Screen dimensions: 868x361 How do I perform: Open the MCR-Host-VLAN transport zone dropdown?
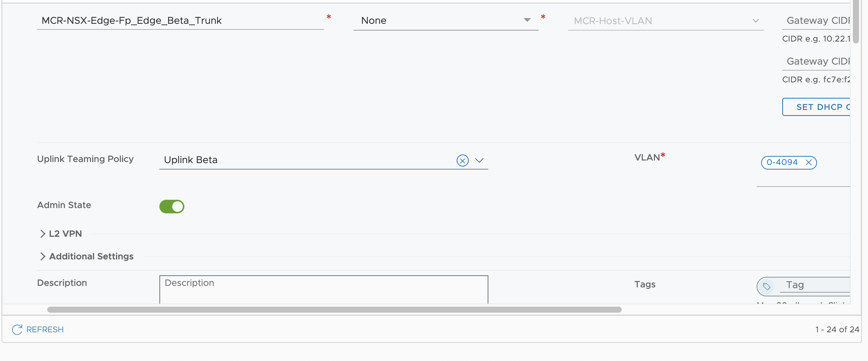coord(666,21)
